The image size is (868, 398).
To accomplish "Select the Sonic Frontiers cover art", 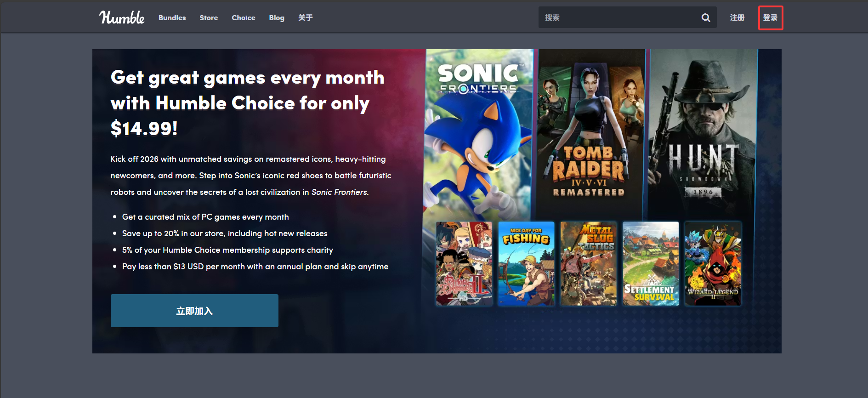I will point(478,133).
